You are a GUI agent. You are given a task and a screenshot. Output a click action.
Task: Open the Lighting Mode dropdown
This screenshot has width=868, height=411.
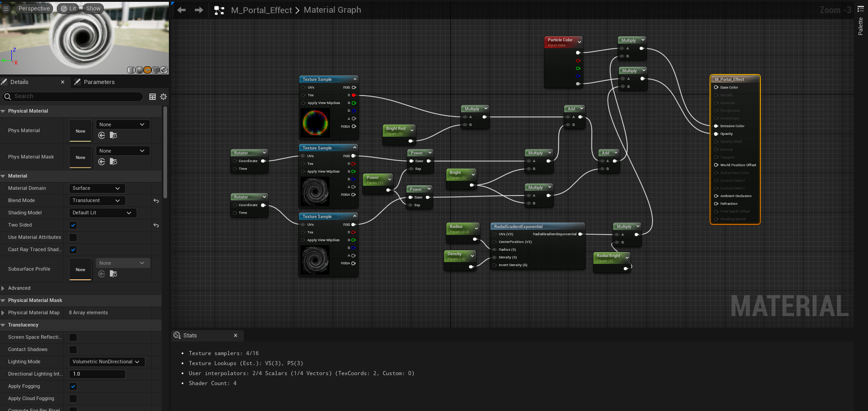coord(106,362)
